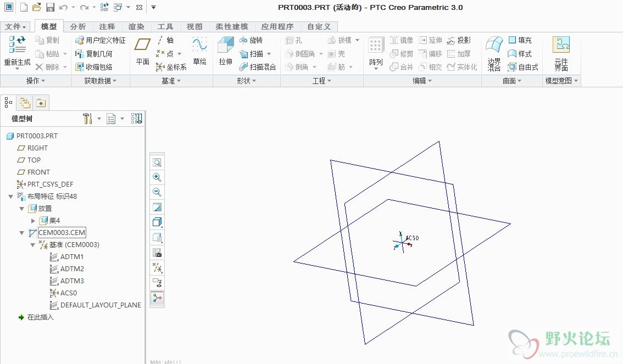Switch to Favorites navigator tab
623x364 pixels.
(x=41, y=103)
